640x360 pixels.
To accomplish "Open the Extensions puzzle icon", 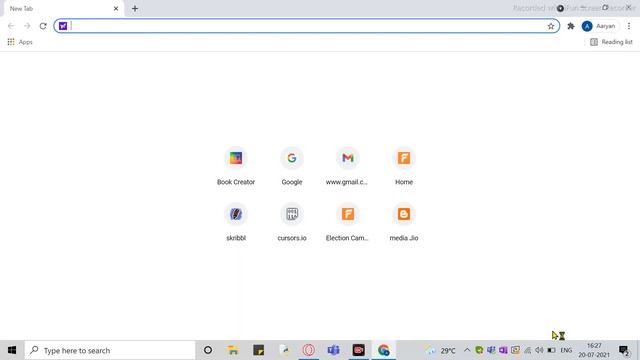I will point(571,26).
